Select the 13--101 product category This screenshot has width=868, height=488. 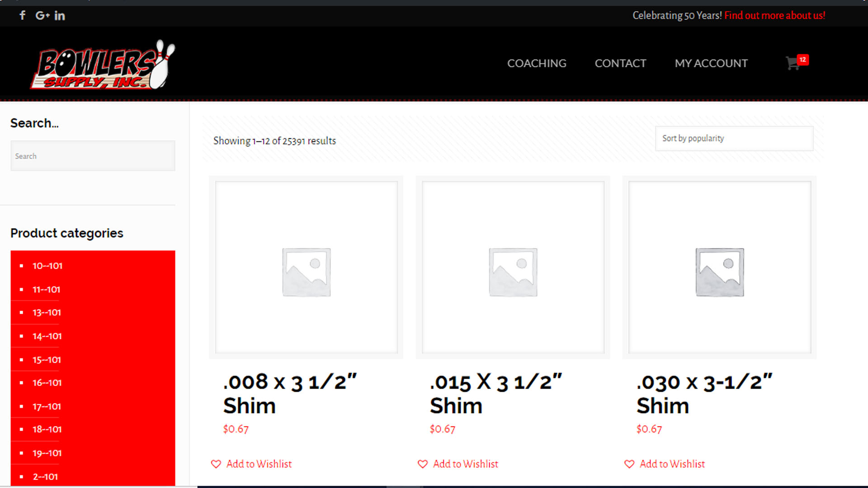point(47,313)
